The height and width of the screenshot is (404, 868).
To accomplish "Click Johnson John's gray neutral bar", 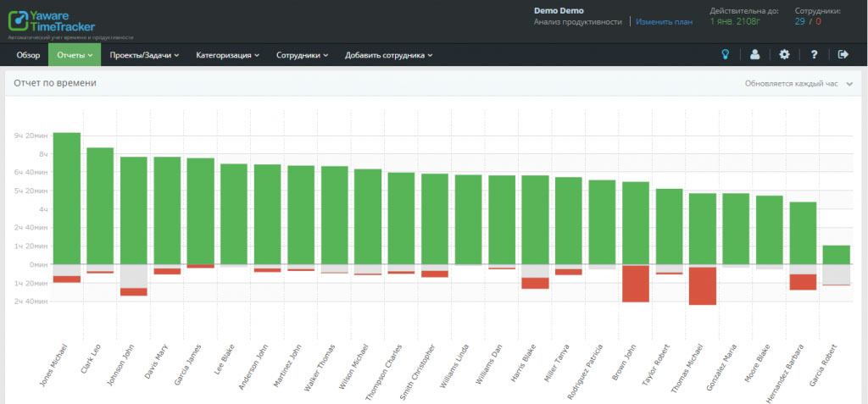I will 133,276.
